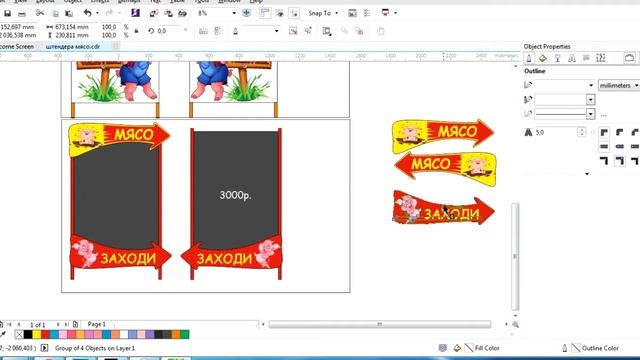Click the Add Page icon beside Page 1
The width and height of the screenshot is (640, 360).
coord(76,324)
